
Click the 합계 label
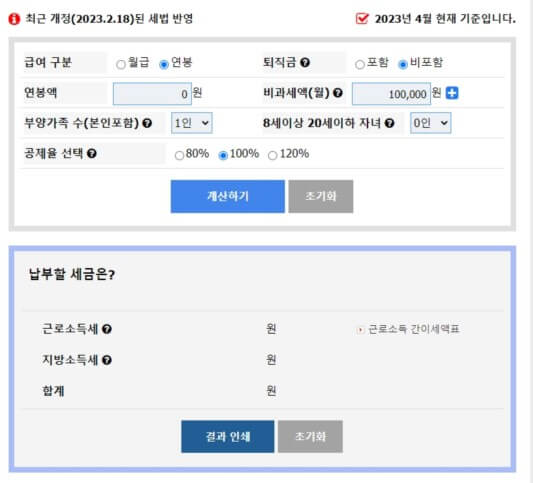pos(53,391)
